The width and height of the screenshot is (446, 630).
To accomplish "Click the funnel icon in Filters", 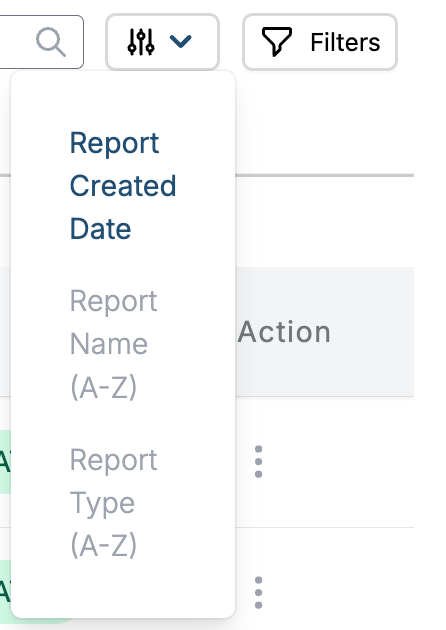I will coord(276,41).
